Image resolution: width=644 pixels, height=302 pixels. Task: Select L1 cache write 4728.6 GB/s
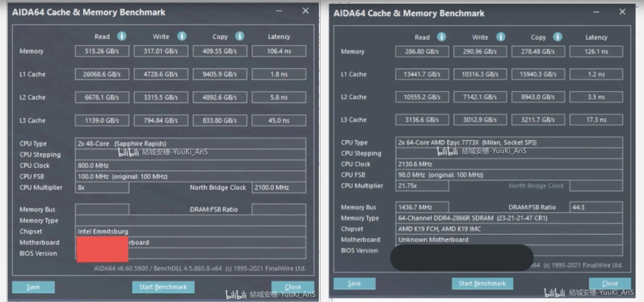[x=161, y=74]
